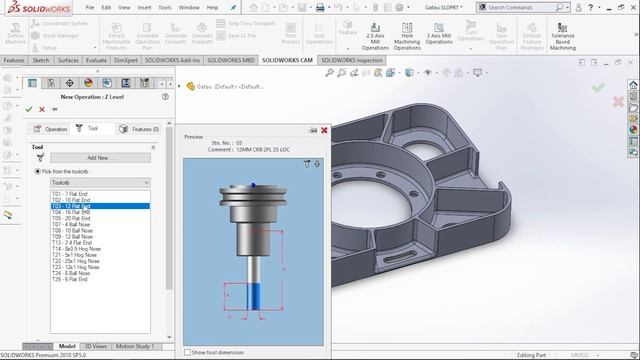
Task: Open the File menu
Action: pos(90,7)
